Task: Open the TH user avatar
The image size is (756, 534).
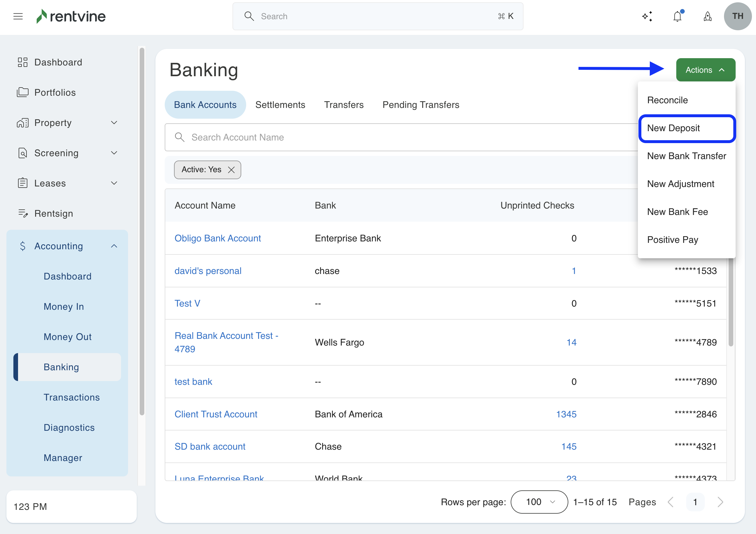Action: [737, 16]
